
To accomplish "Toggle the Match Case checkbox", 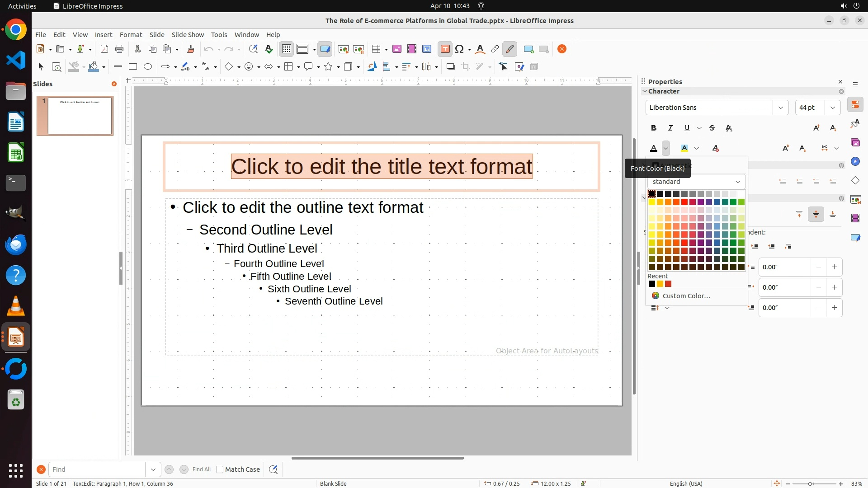I will pyautogui.click(x=220, y=469).
